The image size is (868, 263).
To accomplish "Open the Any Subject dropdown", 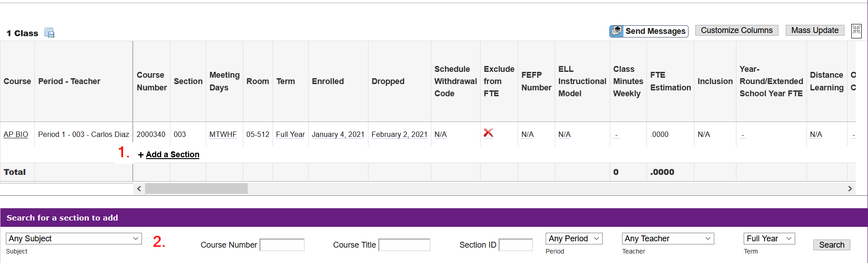I will 74,239.
